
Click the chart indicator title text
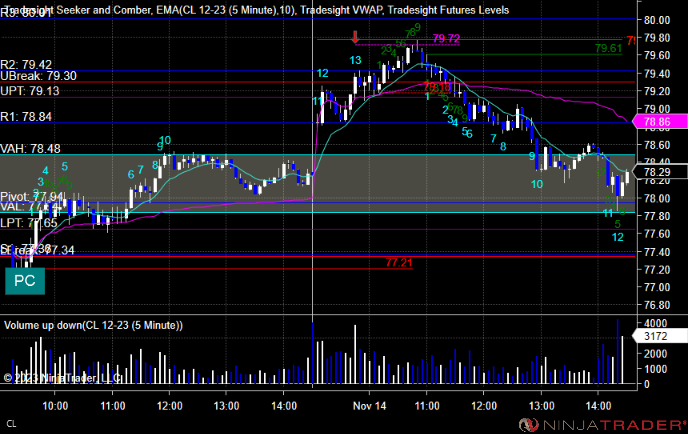pos(257,10)
